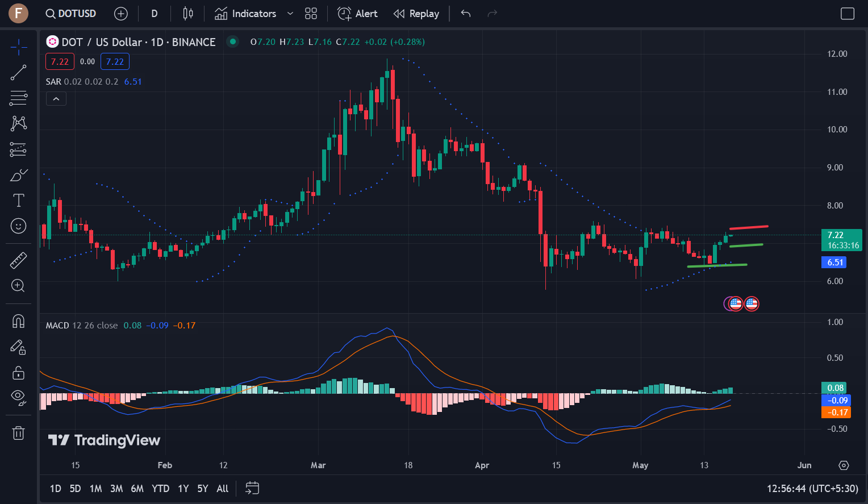Click the positive change value +0.02 (+0.28%)
This screenshot has width=868, height=504.
coord(395,42)
